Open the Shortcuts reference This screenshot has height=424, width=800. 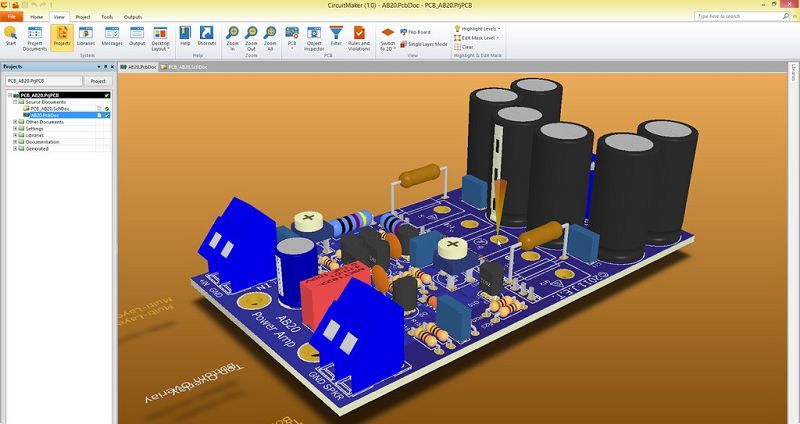pyautogui.click(x=207, y=36)
